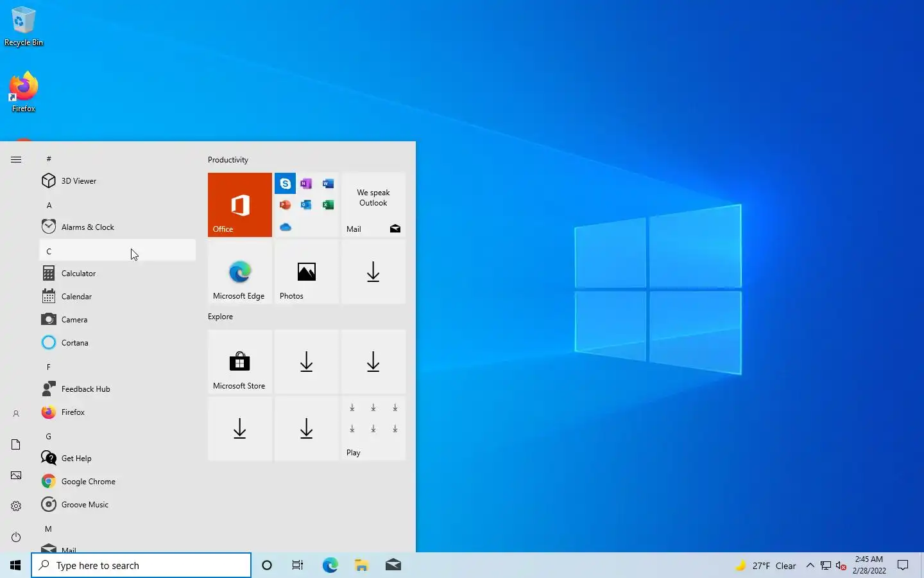Open Get Help app
Screen dimensions: 924x578
pos(117,459)
